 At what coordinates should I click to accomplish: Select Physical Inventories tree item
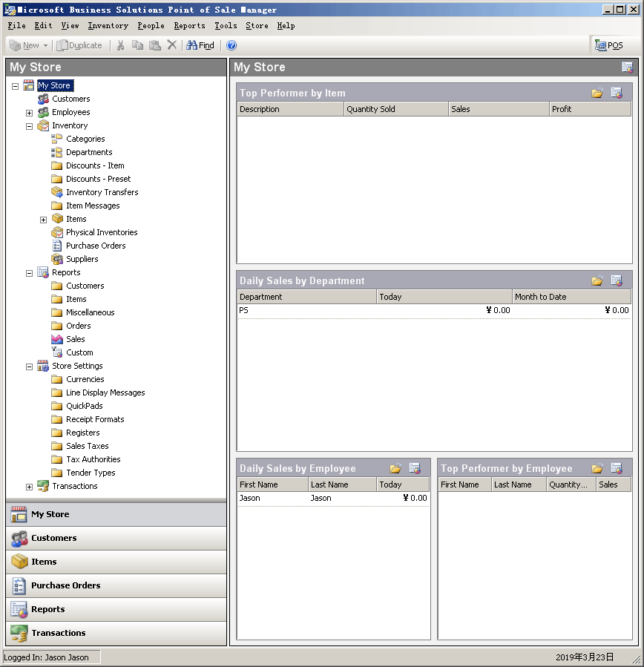click(102, 232)
